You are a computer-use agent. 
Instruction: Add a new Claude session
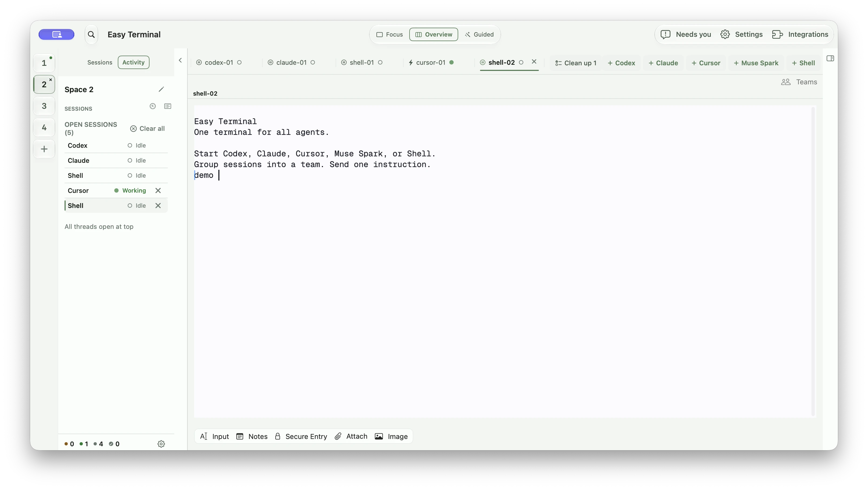[663, 63]
